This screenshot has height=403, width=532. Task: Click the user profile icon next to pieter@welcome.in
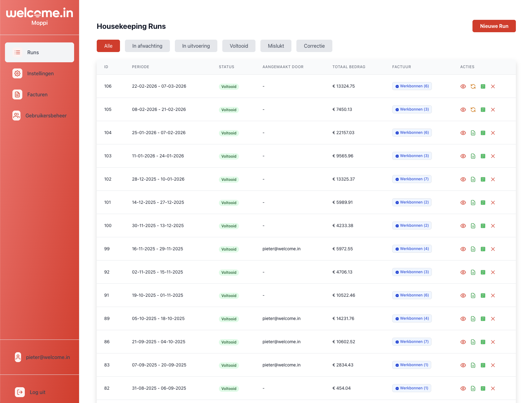pyautogui.click(x=18, y=357)
